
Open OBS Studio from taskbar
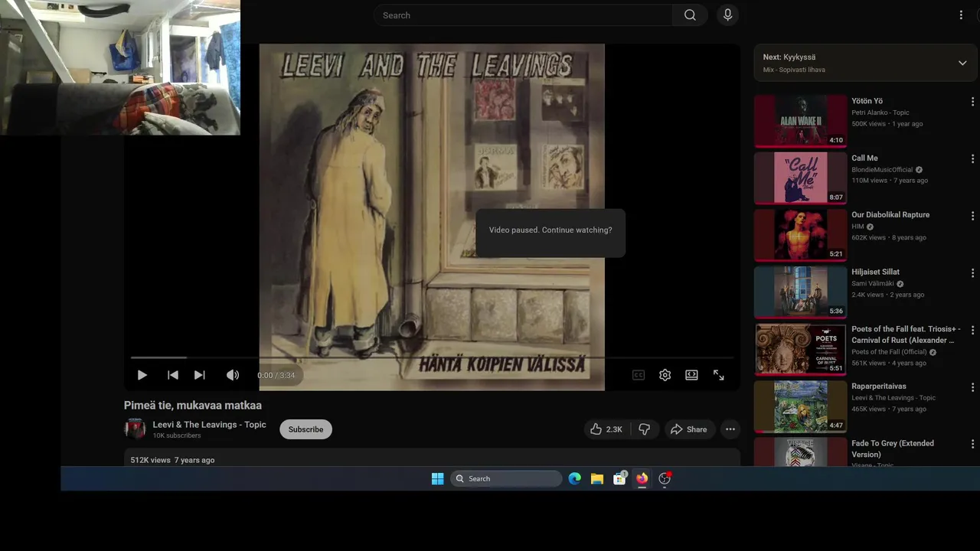pyautogui.click(x=665, y=479)
